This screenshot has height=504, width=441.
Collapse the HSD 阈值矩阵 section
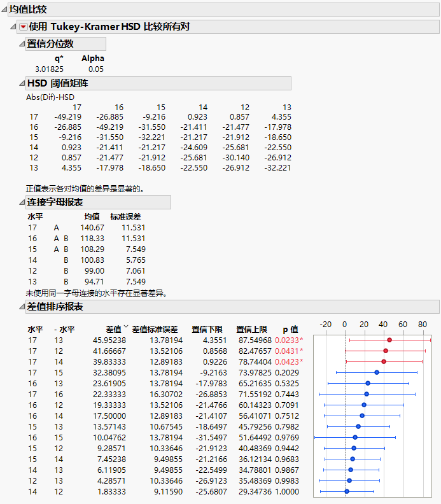21,84
